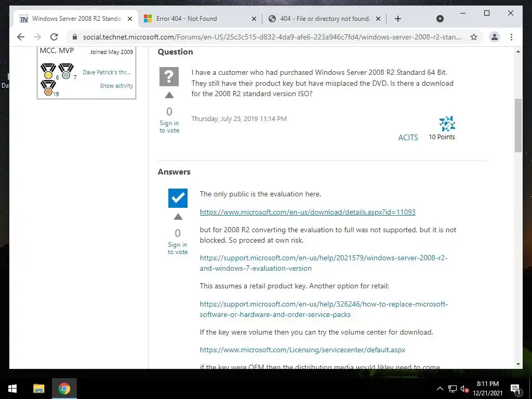Click the ACITS user avatar image
Image resolution: width=532 pixels, height=399 pixels.
tap(447, 124)
